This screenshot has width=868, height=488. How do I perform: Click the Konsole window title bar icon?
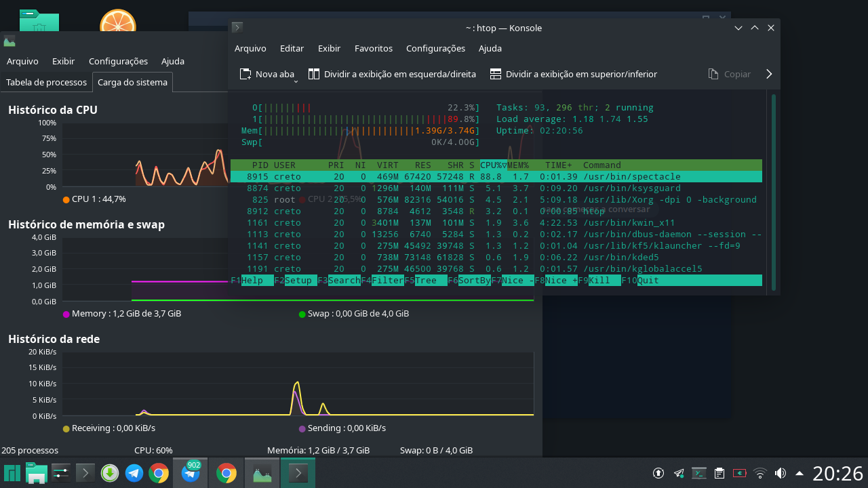[237, 28]
